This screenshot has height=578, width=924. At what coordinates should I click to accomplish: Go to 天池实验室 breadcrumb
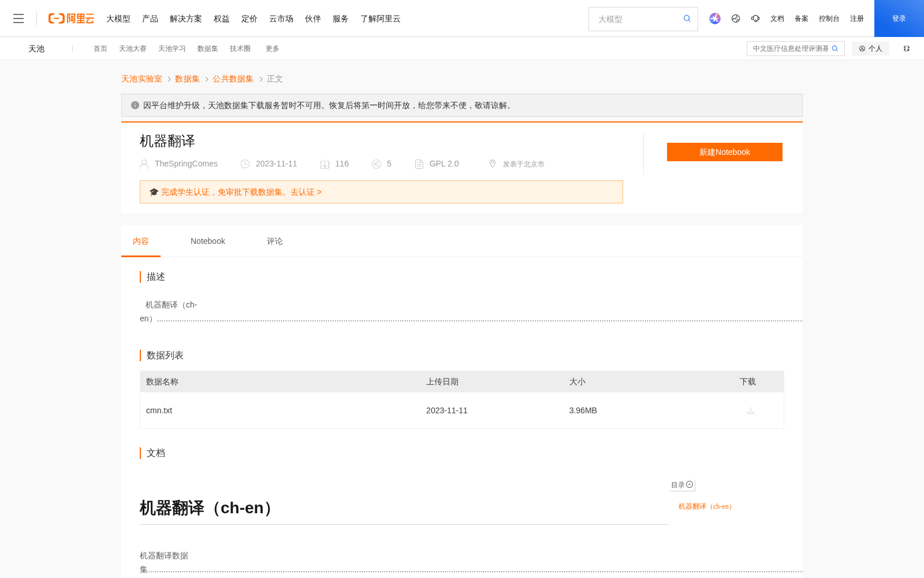tap(141, 79)
